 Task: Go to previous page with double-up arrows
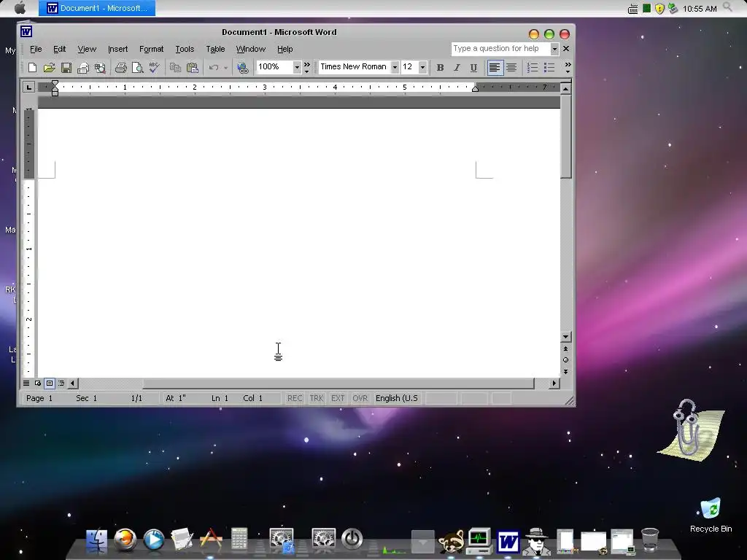[565, 349]
